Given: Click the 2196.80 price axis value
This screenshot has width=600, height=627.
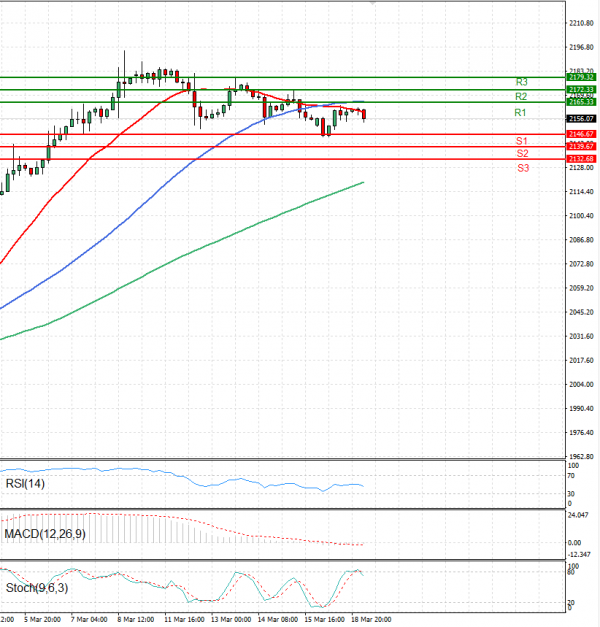Looking at the screenshot, I should pos(581,47).
